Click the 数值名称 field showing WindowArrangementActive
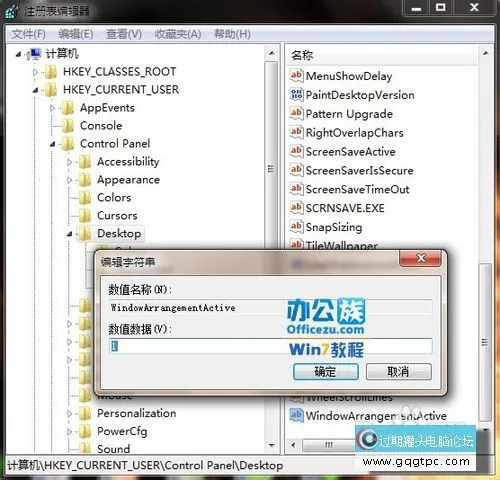Image resolution: width=500 pixels, height=480 pixels. (271, 307)
